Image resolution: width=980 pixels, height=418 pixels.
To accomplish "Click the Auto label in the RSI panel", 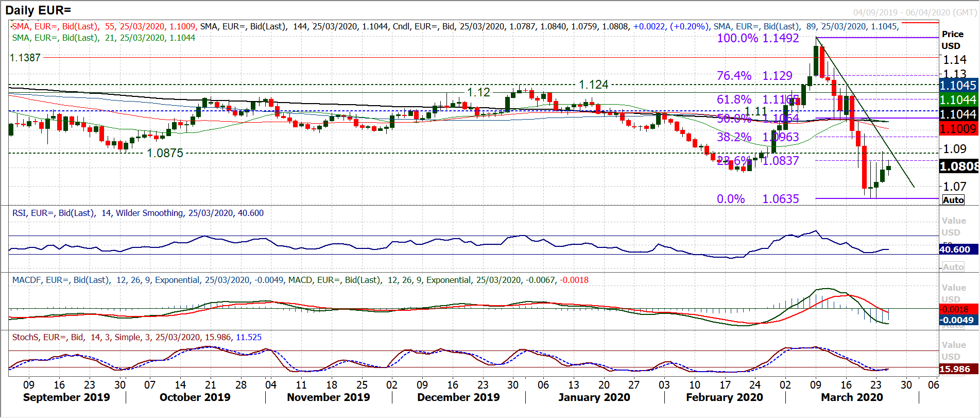I will pos(953,267).
